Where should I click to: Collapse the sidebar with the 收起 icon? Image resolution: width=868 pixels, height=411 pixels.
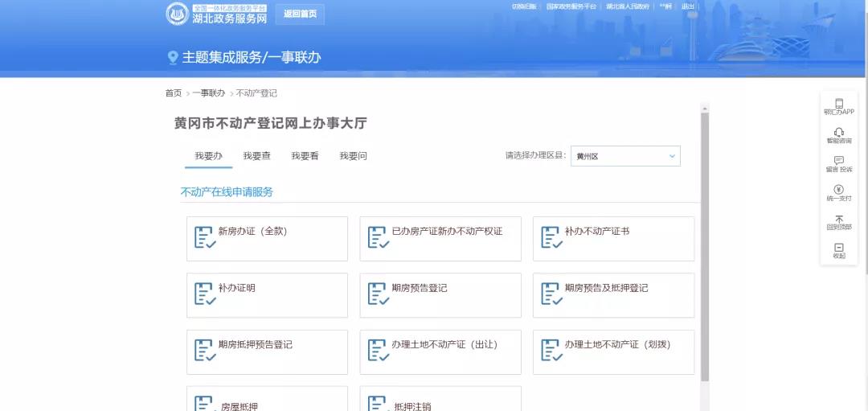click(838, 248)
